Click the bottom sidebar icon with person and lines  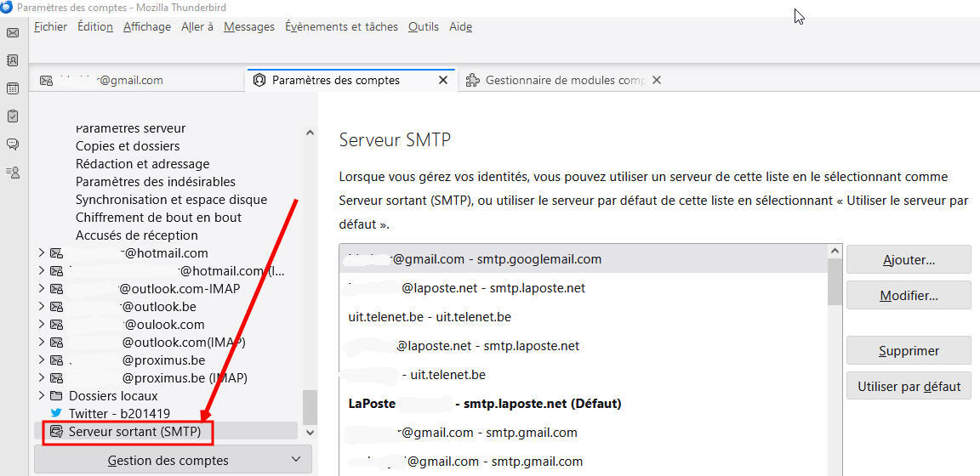[12, 172]
